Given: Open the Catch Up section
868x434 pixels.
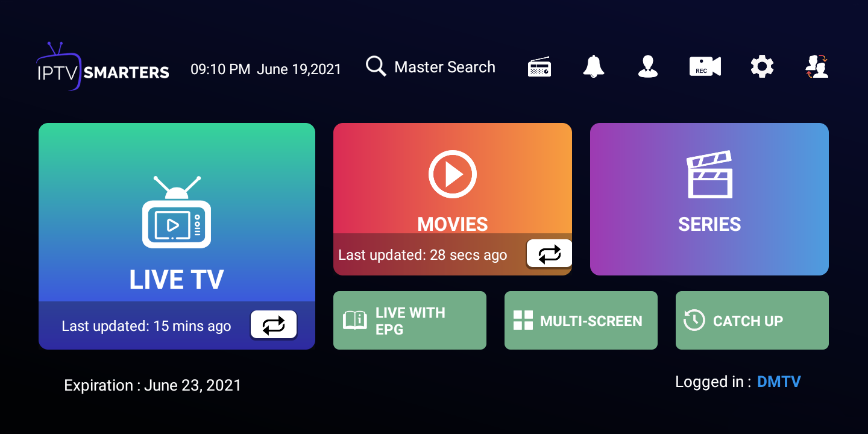Looking at the screenshot, I should (752, 321).
